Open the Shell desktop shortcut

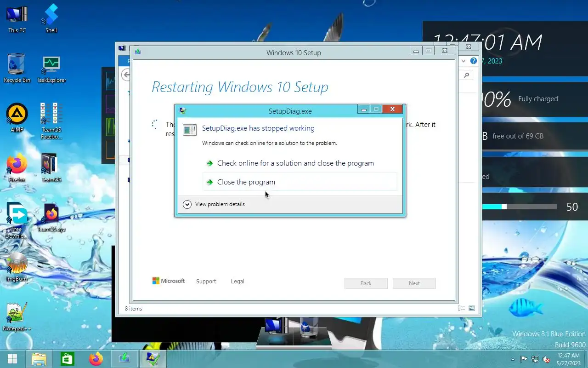coord(51,18)
